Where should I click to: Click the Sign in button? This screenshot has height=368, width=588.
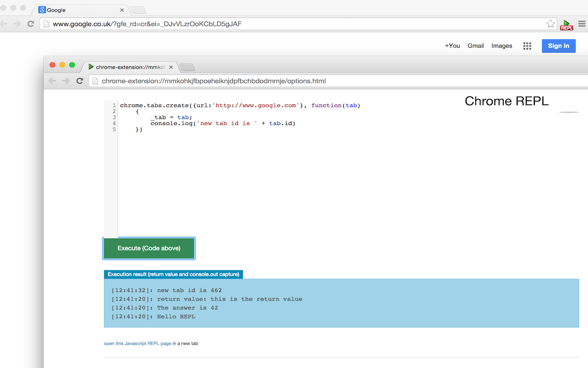(559, 46)
